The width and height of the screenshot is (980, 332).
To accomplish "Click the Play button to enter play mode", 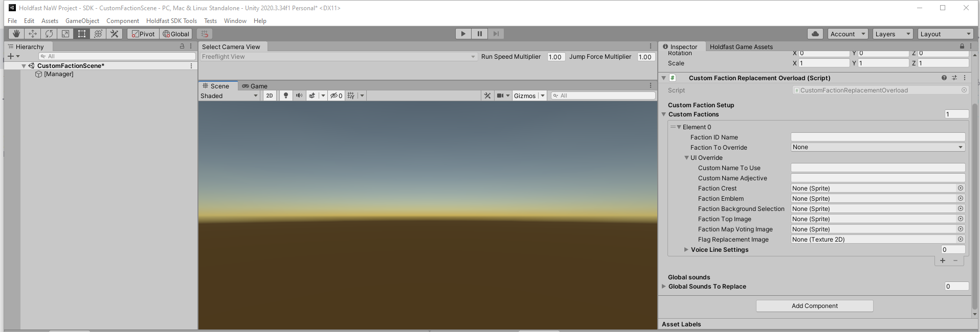I will (463, 34).
